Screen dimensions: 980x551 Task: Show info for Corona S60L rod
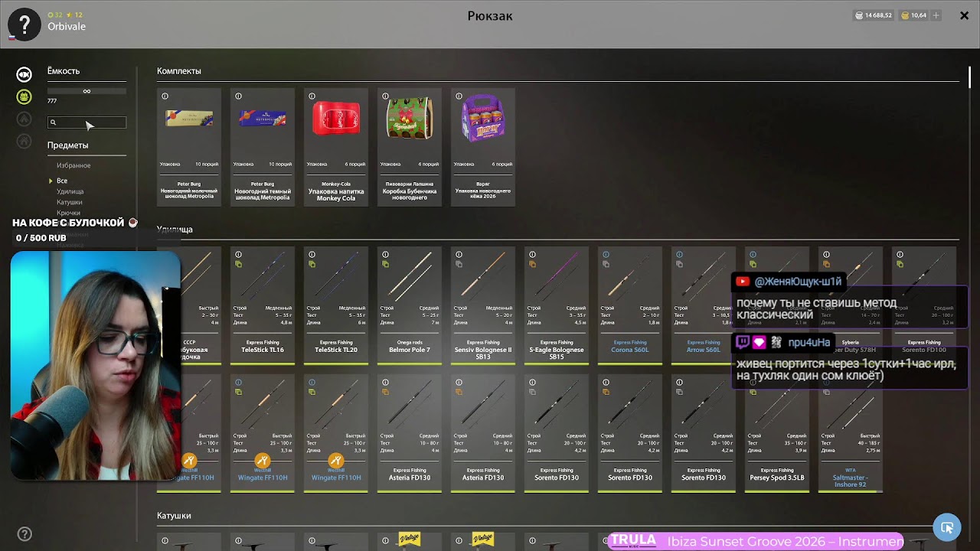coord(606,255)
